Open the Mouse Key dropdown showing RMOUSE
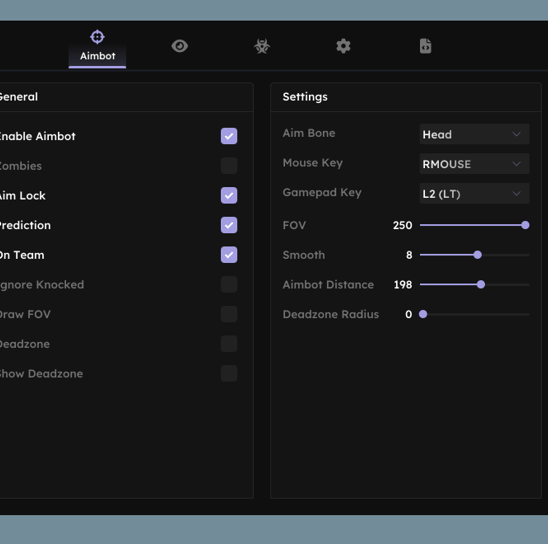The height and width of the screenshot is (544, 548). point(474,164)
